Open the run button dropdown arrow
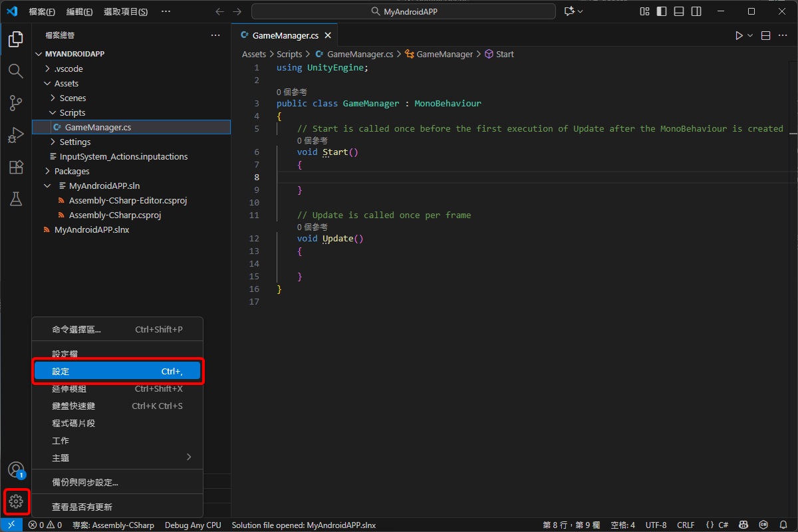The height and width of the screenshot is (532, 798). tap(750, 35)
